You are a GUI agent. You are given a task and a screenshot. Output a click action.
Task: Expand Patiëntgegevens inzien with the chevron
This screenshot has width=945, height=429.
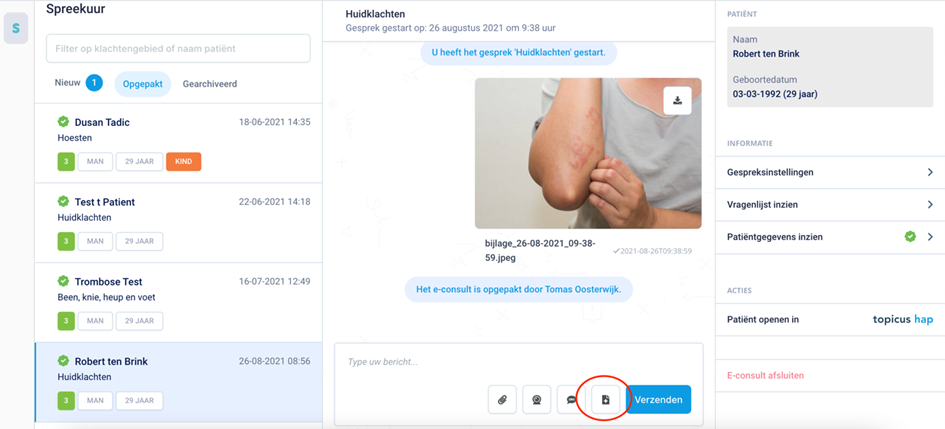pos(930,237)
